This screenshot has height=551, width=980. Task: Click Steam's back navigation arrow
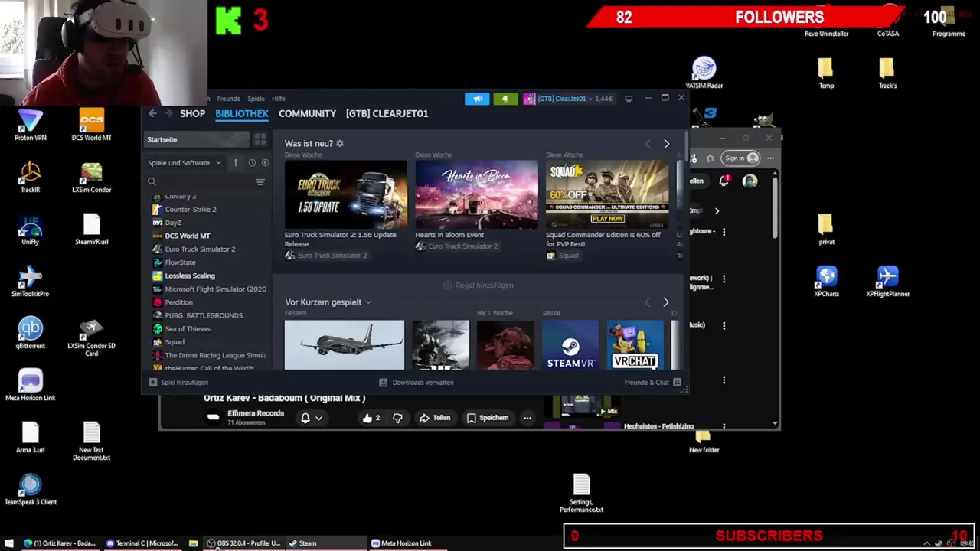pyautogui.click(x=152, y=113)
